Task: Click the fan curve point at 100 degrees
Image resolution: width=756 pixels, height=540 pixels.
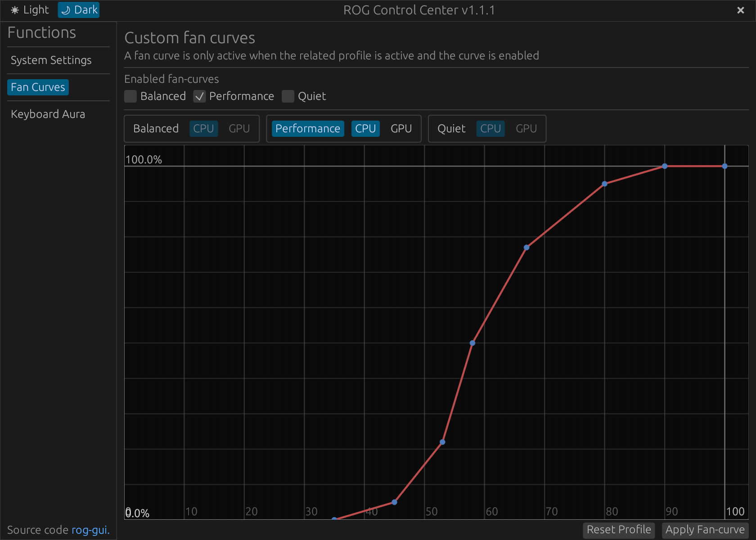Action: (x=724, y=166)
